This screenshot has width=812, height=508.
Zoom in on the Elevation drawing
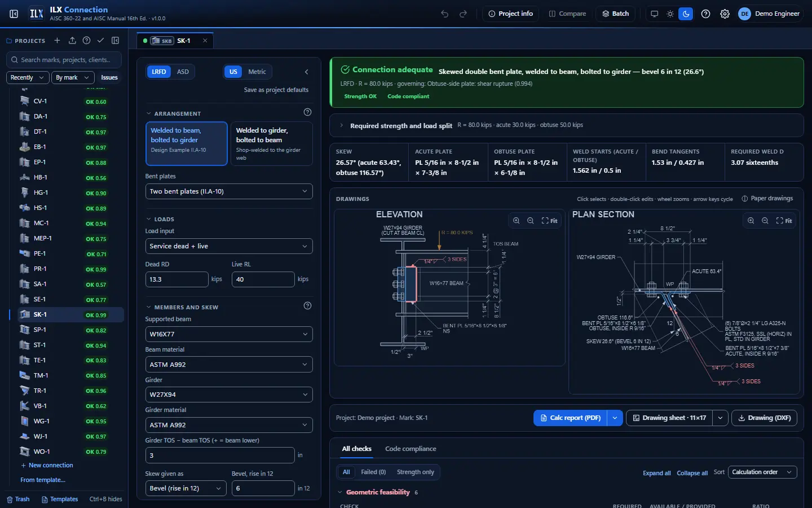(516, 221)
